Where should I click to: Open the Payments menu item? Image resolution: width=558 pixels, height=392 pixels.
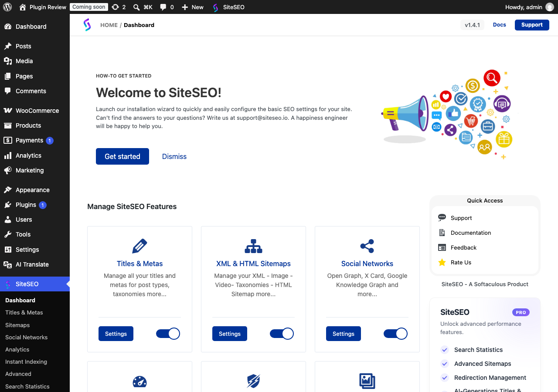35,140
